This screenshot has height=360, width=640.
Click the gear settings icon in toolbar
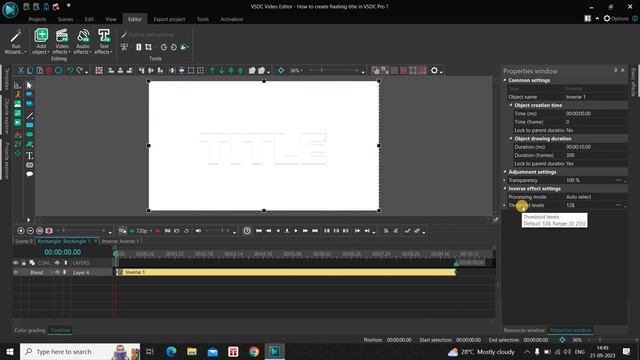coord(434,71)
